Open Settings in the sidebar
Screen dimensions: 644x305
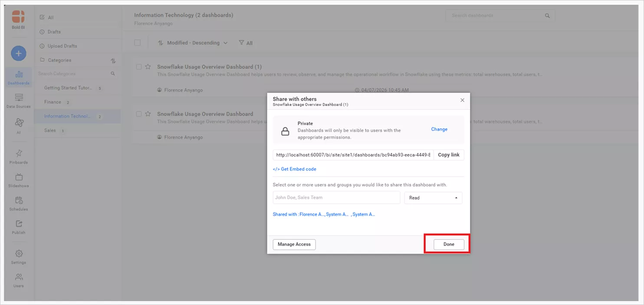(x=19, y=257)
